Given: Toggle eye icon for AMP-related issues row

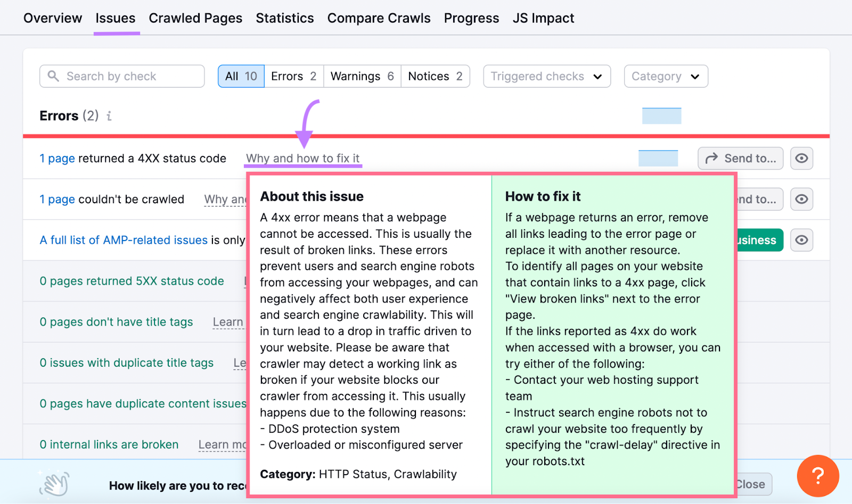Looking at the screenshot, I should click(x=801, y=240).
